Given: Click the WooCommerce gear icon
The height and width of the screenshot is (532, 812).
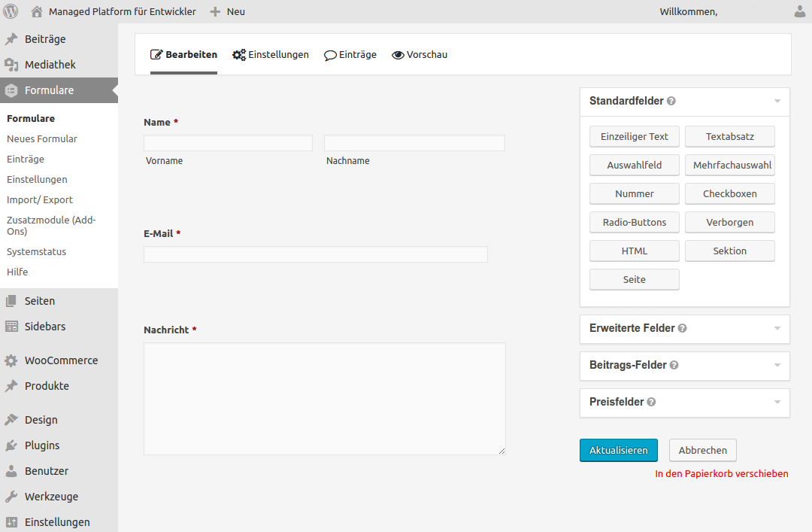Looking at the screenshot, I should pyautogui.click(x=11, y=360).
